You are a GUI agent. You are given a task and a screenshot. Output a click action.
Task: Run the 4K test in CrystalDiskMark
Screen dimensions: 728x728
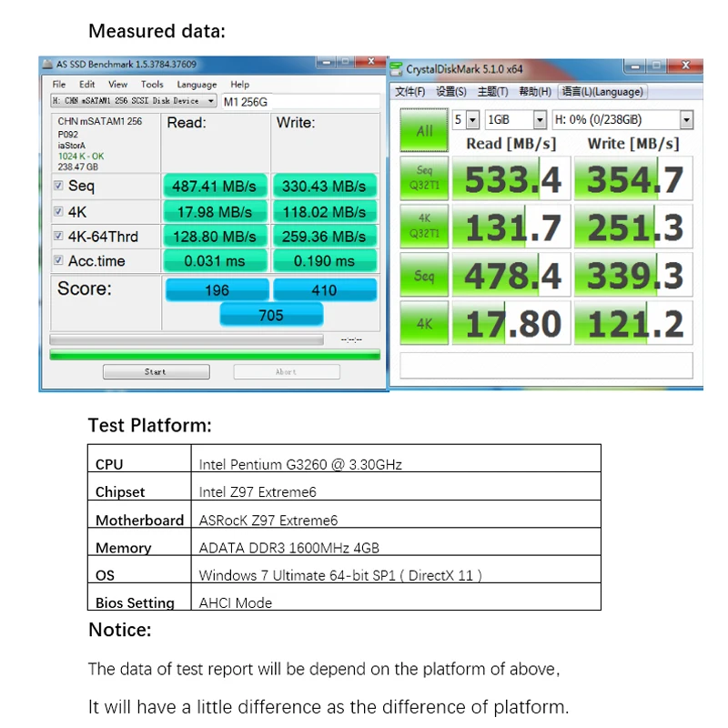click(424, 323)
